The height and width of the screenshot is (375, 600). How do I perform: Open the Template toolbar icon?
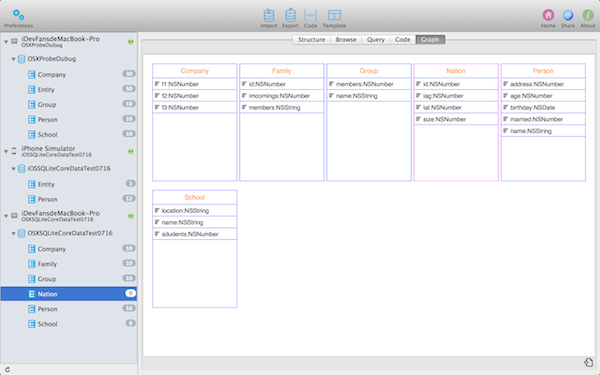point(334,15)
